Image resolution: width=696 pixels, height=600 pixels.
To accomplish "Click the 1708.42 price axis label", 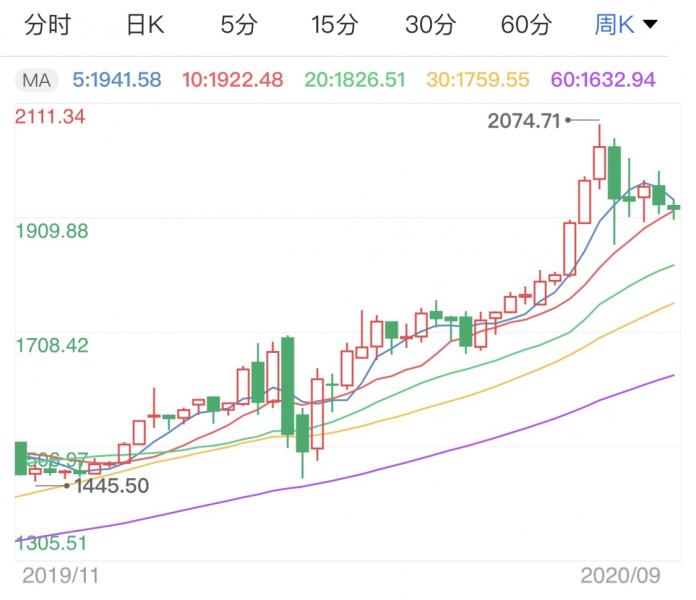I will (53, 346).
